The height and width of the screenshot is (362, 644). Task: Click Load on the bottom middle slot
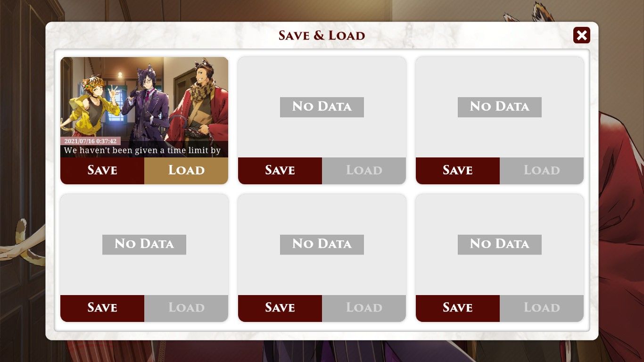point(364,308)
